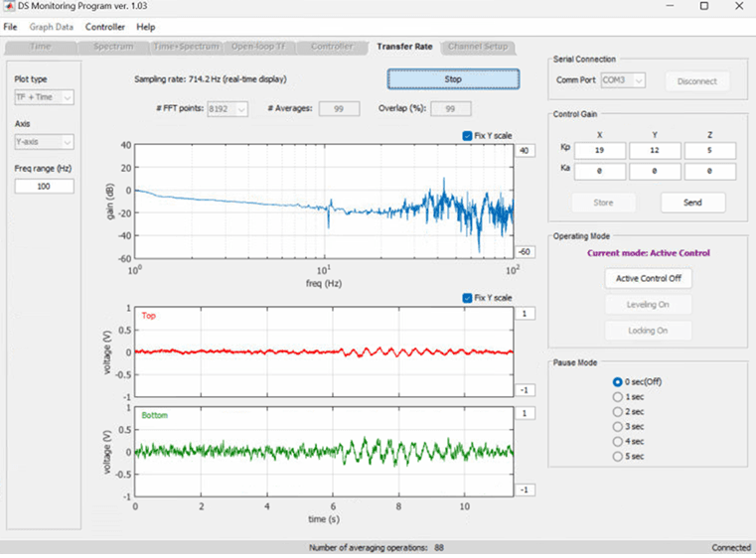
Task: Click the Locking On button
Action: point(649,331)
